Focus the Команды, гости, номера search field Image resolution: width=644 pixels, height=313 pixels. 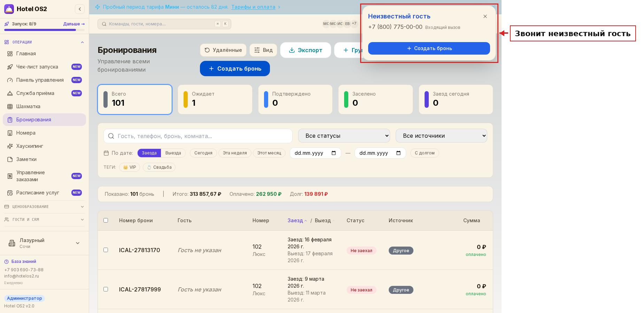(164, 24)
